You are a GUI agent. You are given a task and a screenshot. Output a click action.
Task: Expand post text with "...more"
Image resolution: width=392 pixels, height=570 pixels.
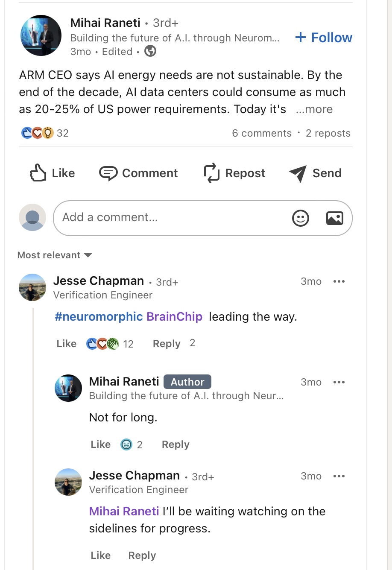[314, 110]
